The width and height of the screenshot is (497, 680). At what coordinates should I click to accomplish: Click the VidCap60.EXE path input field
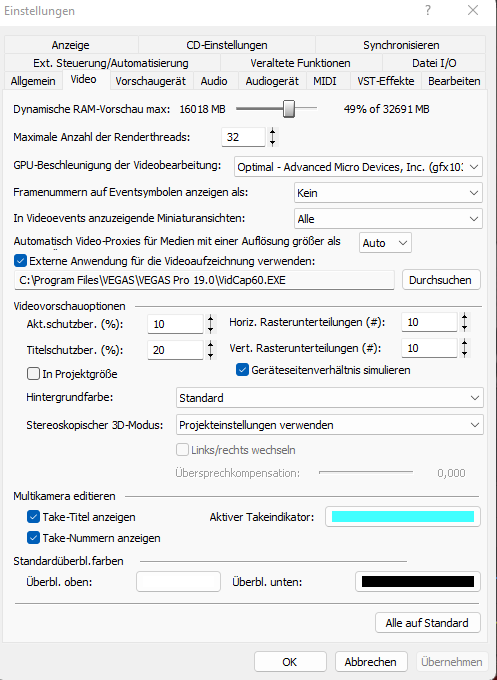pyautogui.click(x=204, y=280)
